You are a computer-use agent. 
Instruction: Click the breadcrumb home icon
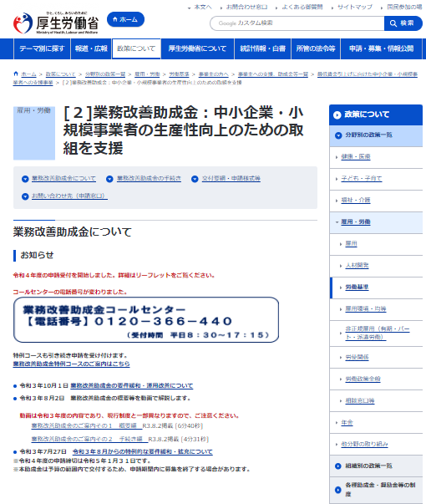pyautogui.click(x=16, y=74)
